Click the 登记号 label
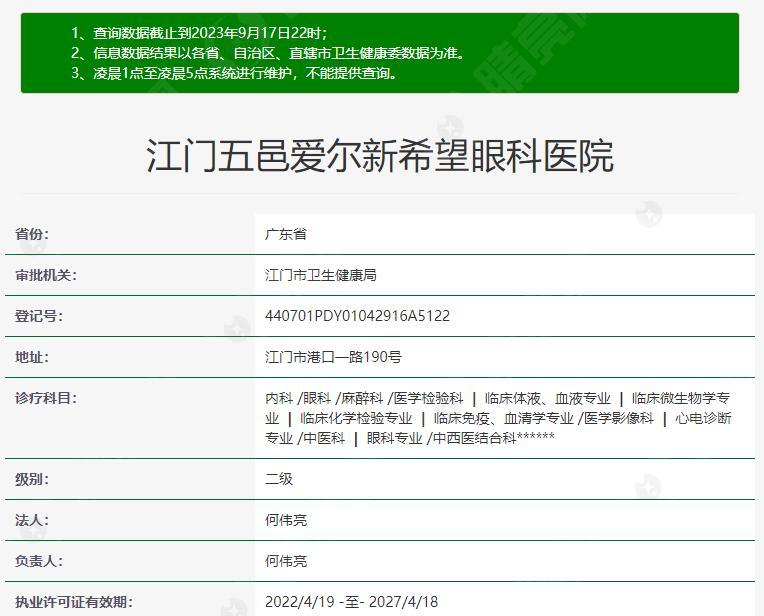The height and width of the screenshot is (616, 764). (39, 316)
